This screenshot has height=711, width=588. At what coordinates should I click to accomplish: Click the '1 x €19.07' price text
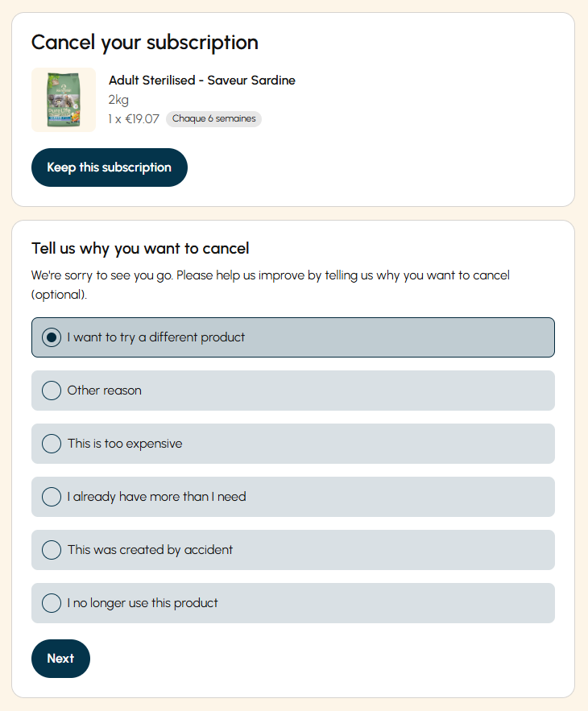[x=134, y=119]
